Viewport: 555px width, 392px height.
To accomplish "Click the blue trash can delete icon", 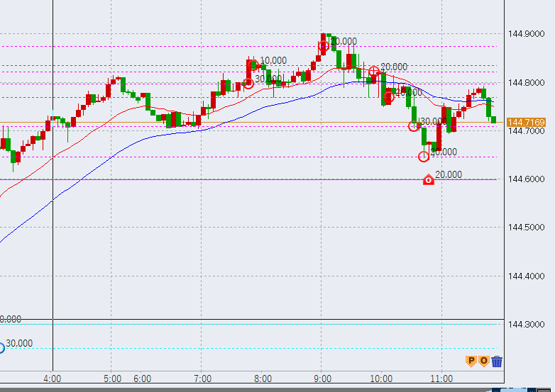I will 497,361.
